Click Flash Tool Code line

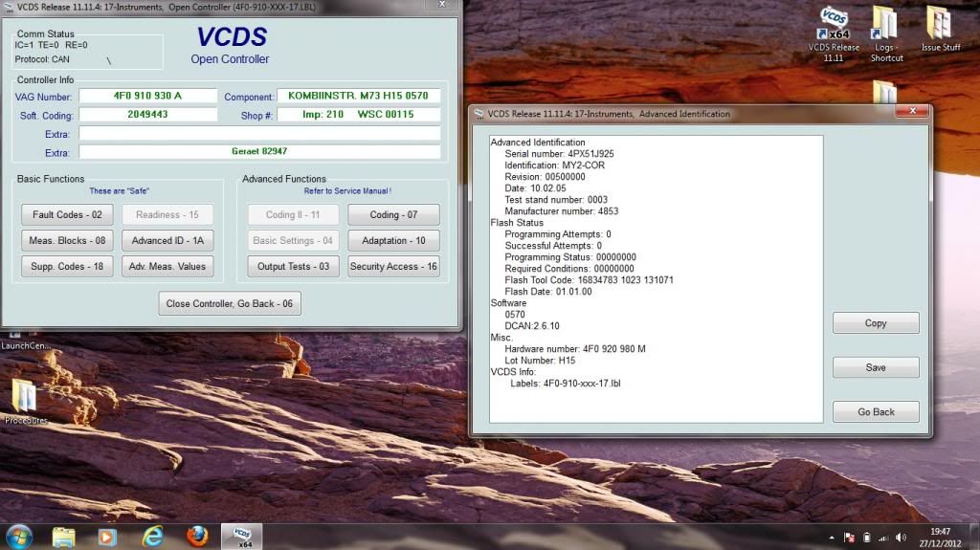point(590,280)
